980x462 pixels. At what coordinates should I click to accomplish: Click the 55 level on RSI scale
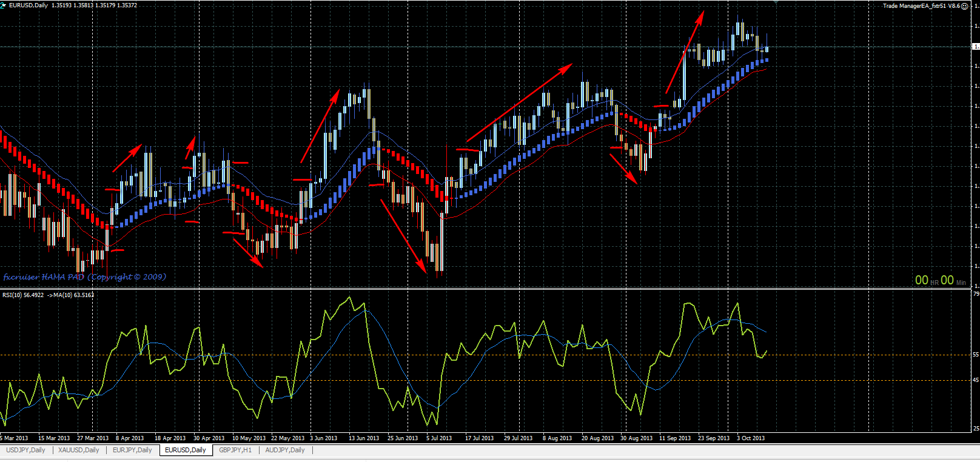pos(976,355)
